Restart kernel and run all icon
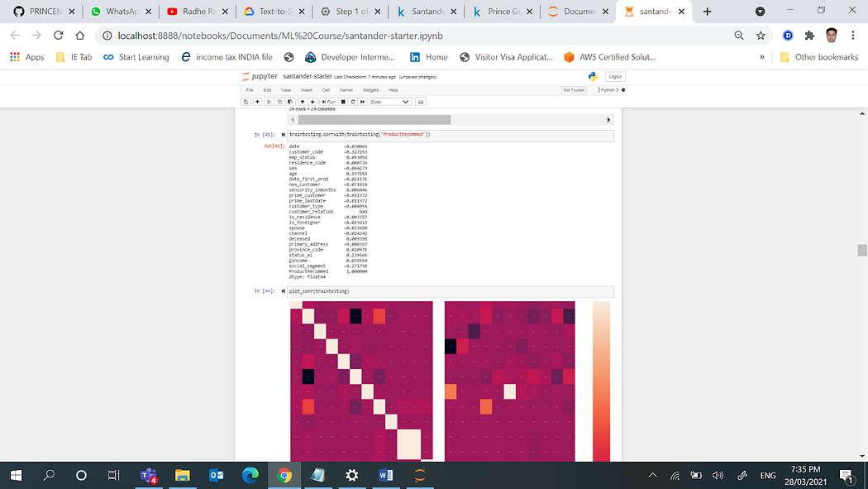868x489 pixels. 363,102
